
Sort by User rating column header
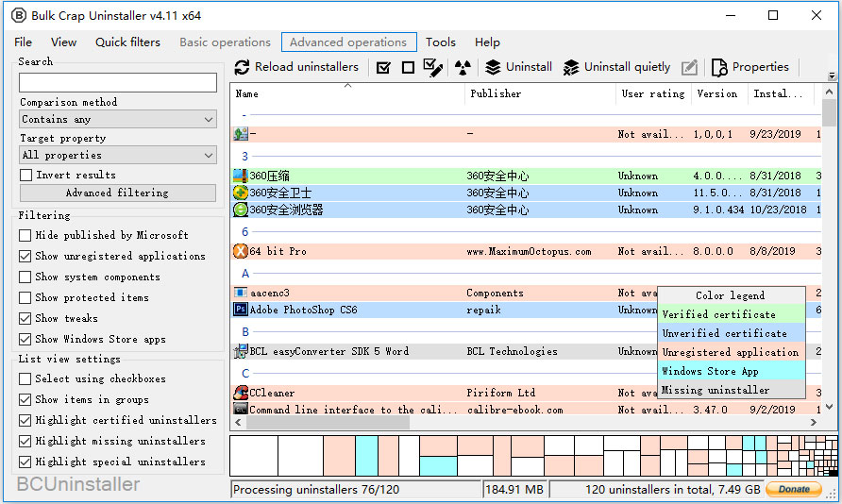653,93
